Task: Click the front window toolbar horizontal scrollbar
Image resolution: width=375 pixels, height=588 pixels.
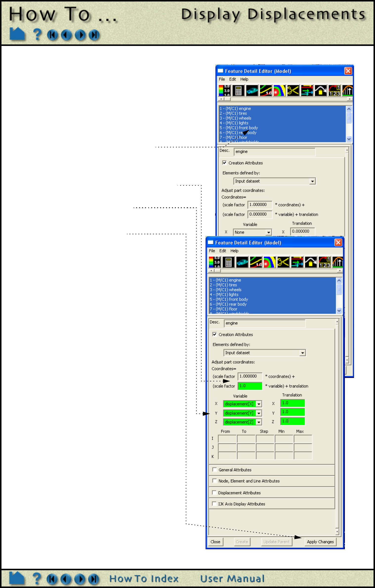Action: [x=275, y=271]
